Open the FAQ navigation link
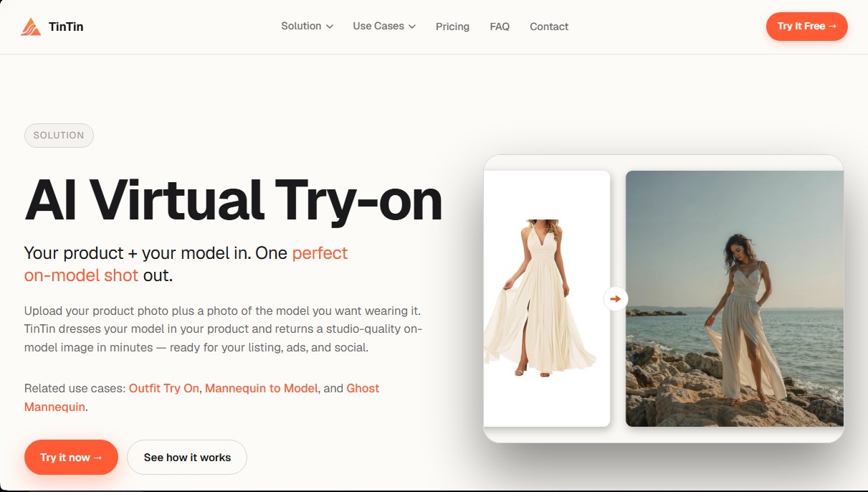Screen dimensions: 868x492 (500, 27)
